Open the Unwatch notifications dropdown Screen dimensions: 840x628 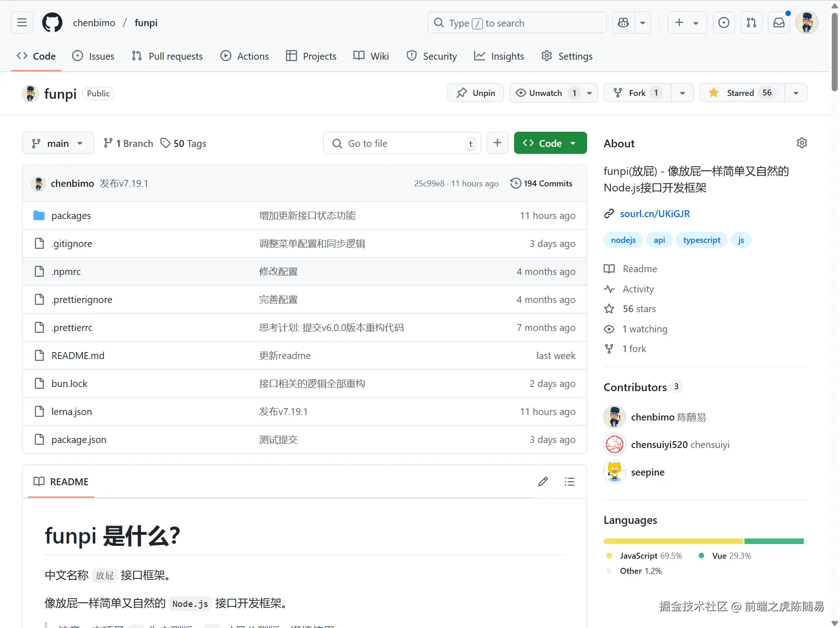[x=554, y=93]
